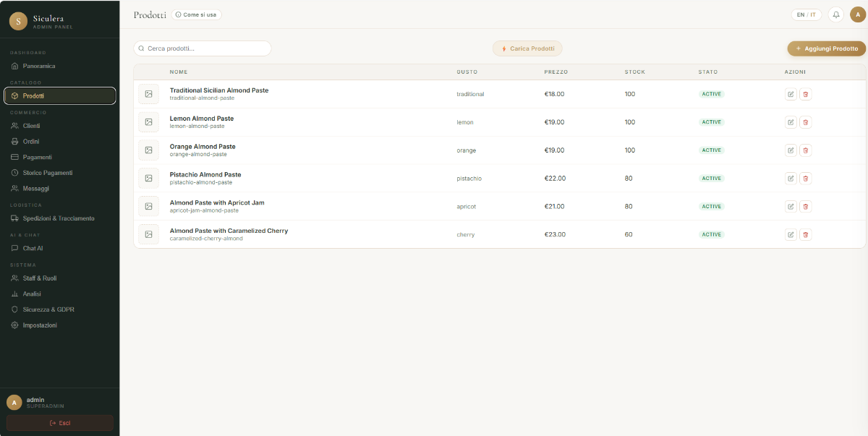The width and height of the screenshot is (868, 436).
Task: Open Messaggi section
Action: [60, 189]
